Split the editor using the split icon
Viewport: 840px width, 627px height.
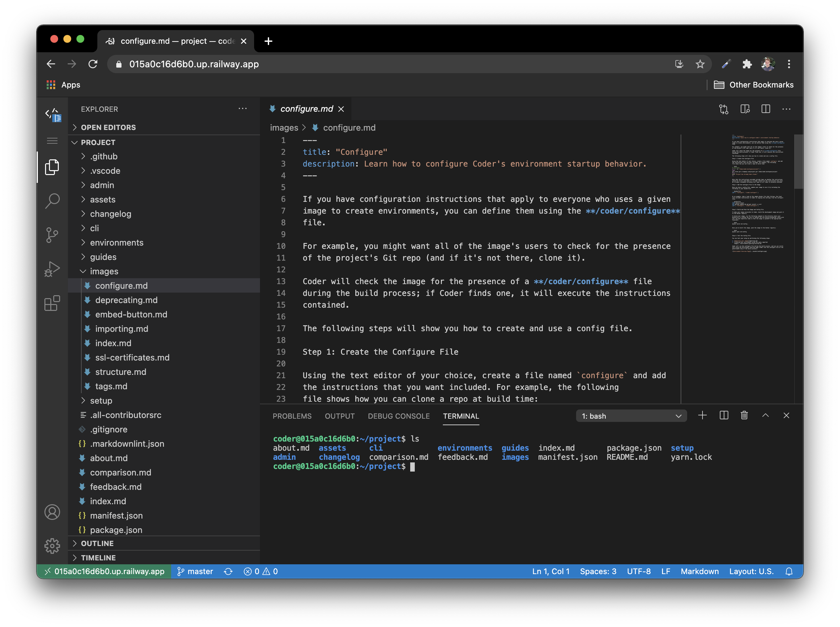point(765,109)
